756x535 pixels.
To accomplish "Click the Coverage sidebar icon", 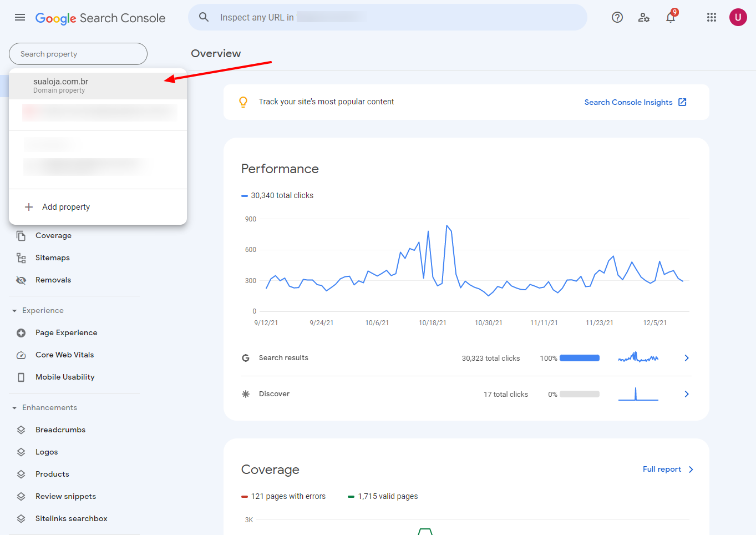I will coord(21,236).
